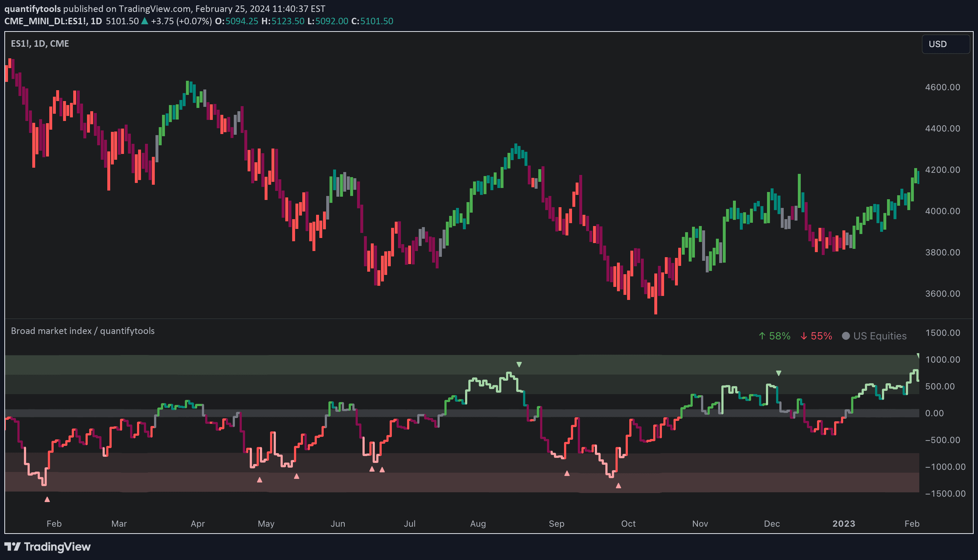Viewport: 978px width, 560px height.
Task: Click the CME_MINI_DL:ES1! symbol text in header
Action: pos(45,21)
